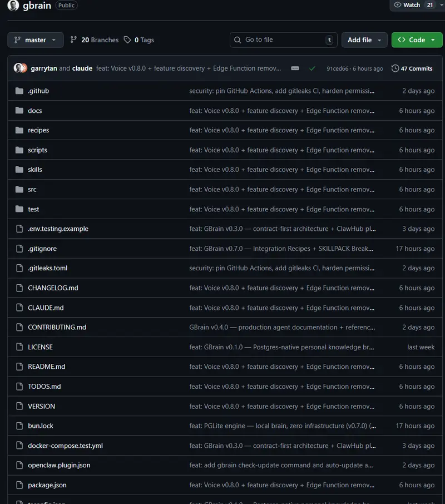The image size is (445, 504).
Task: Open the Watch options dropdown arrow
Action: pos(442,5)
